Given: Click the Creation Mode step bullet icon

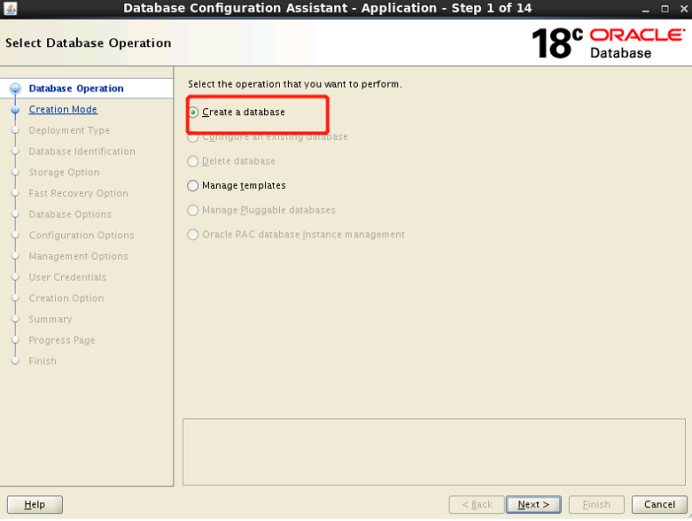Looking at the screenshot, I should [x=15, y=109].
